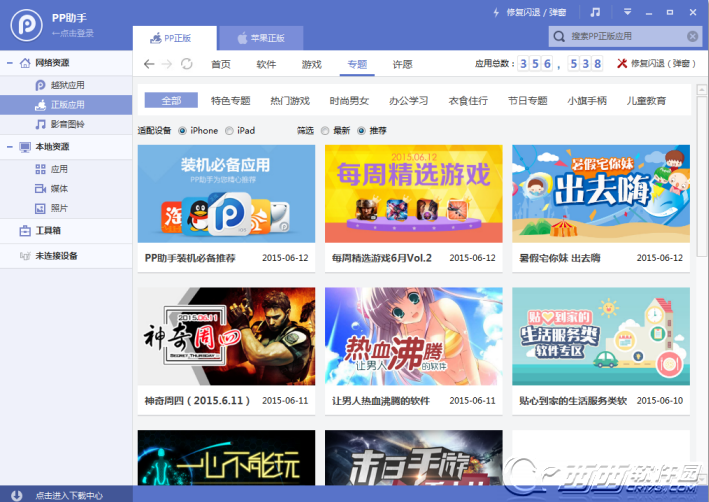The image size is (709, 502).
Task: Clear the search field with the X icon
Action: tap(692, 36)
